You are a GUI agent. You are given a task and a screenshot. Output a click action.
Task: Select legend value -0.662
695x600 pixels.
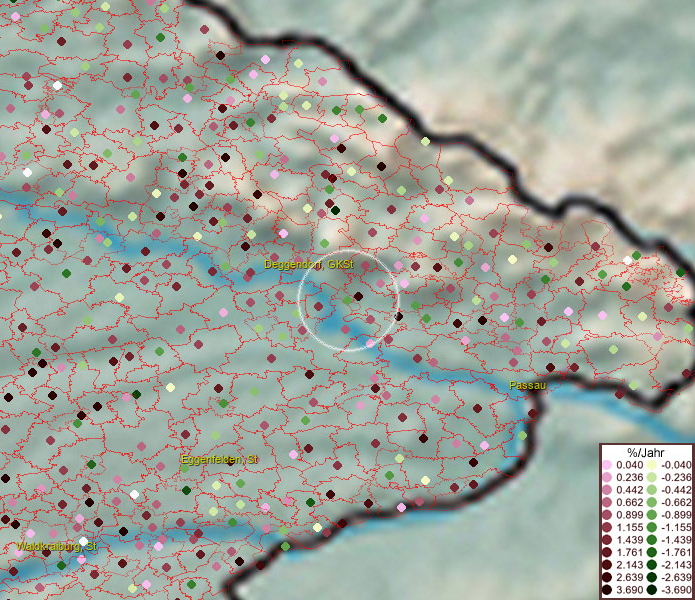676,503
